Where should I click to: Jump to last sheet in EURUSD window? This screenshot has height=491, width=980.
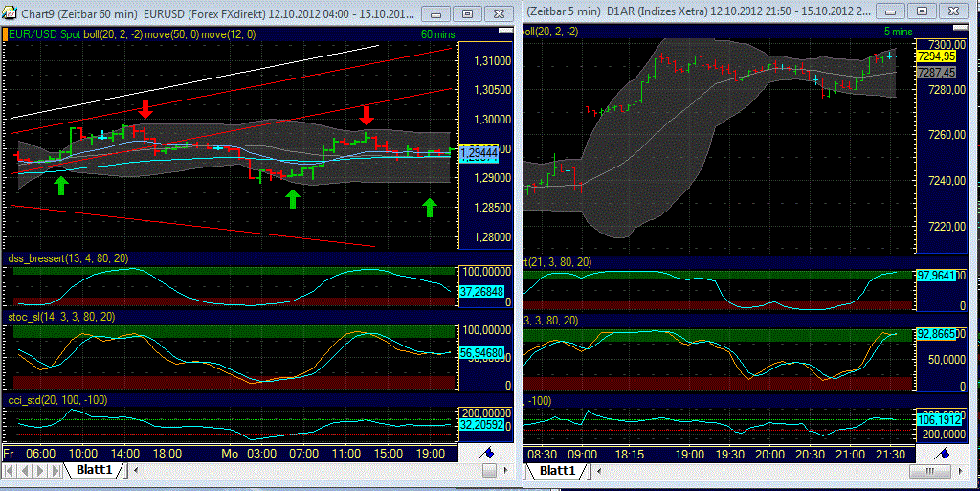click(56, 470)
